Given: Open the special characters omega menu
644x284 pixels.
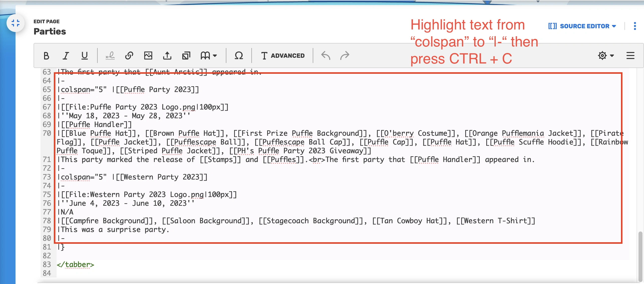Looking at the screenshot, I should (239, 55).
